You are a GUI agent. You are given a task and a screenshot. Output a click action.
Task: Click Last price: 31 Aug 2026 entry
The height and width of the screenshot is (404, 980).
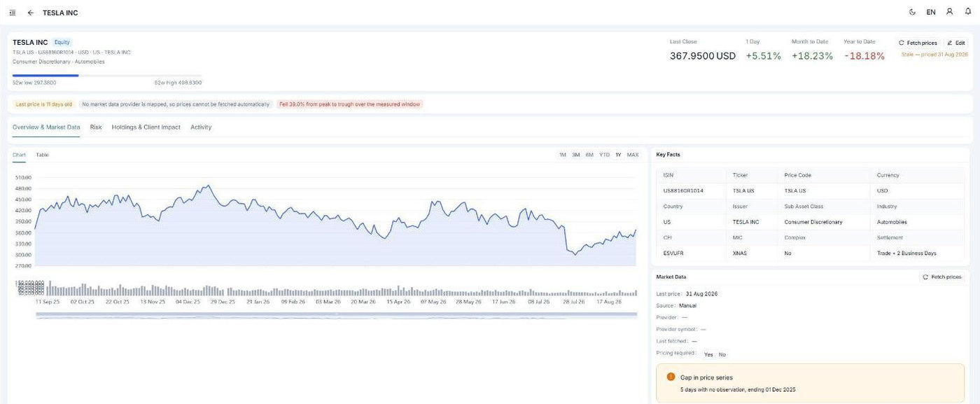687,294
